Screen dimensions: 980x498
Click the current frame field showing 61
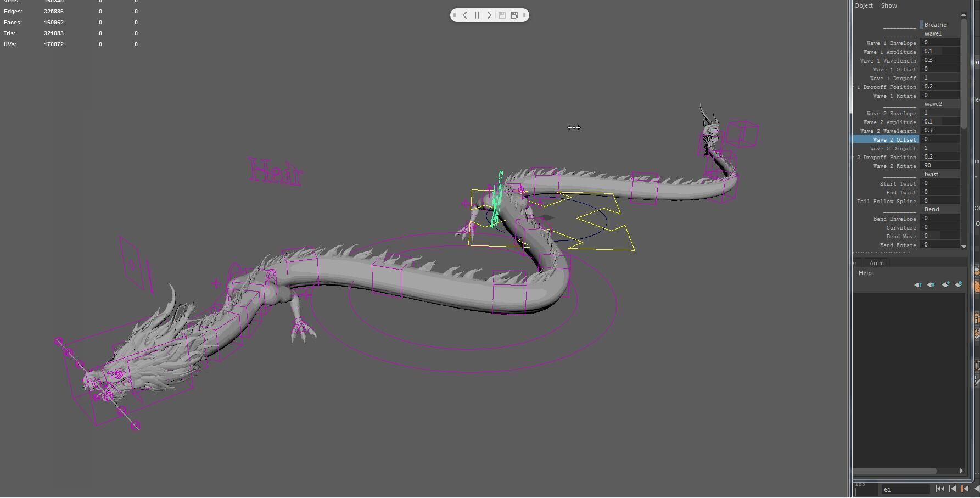(905, 489)
